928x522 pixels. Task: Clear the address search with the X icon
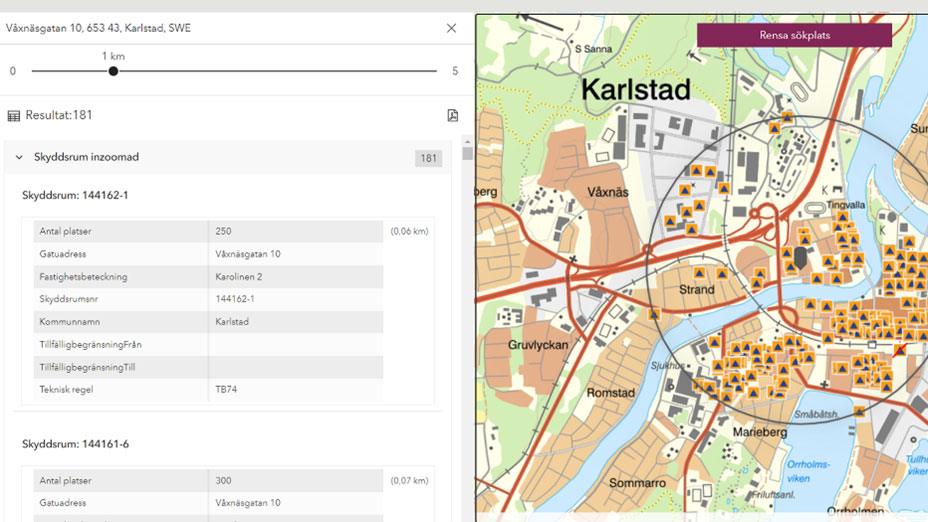point(451,28)
